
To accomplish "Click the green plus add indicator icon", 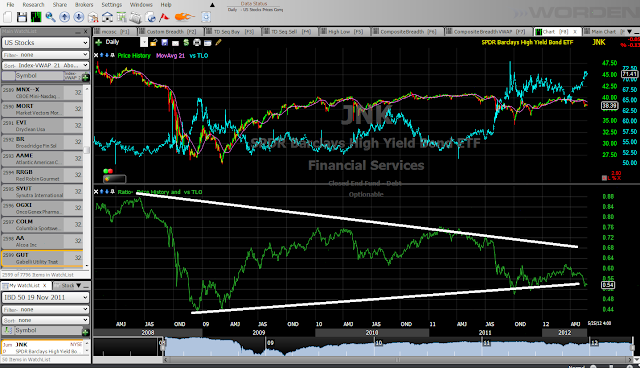I will coord(99,42).
